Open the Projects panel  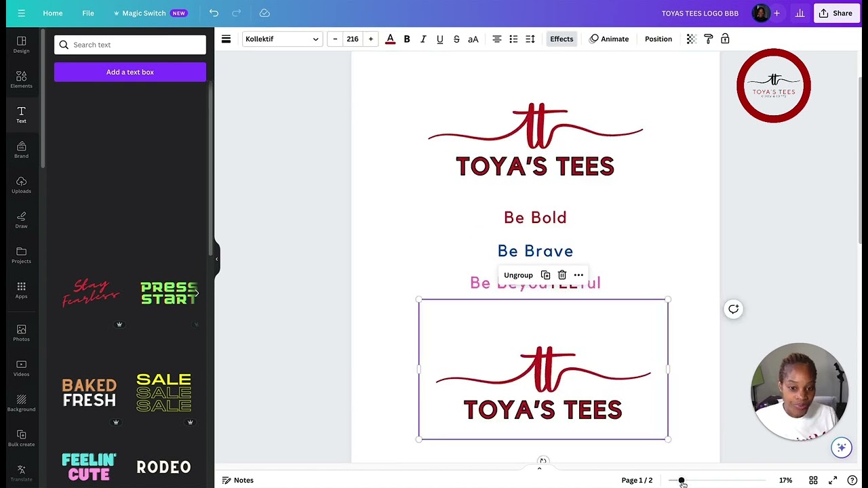pyautogui.click(x=22, y=256)
